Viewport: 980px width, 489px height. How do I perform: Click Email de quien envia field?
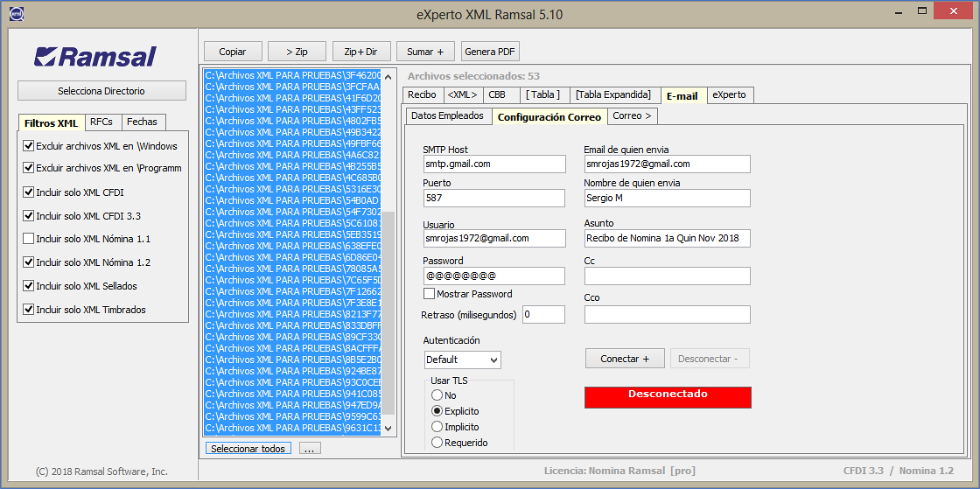pyautogui.click(x=668, y=164)
